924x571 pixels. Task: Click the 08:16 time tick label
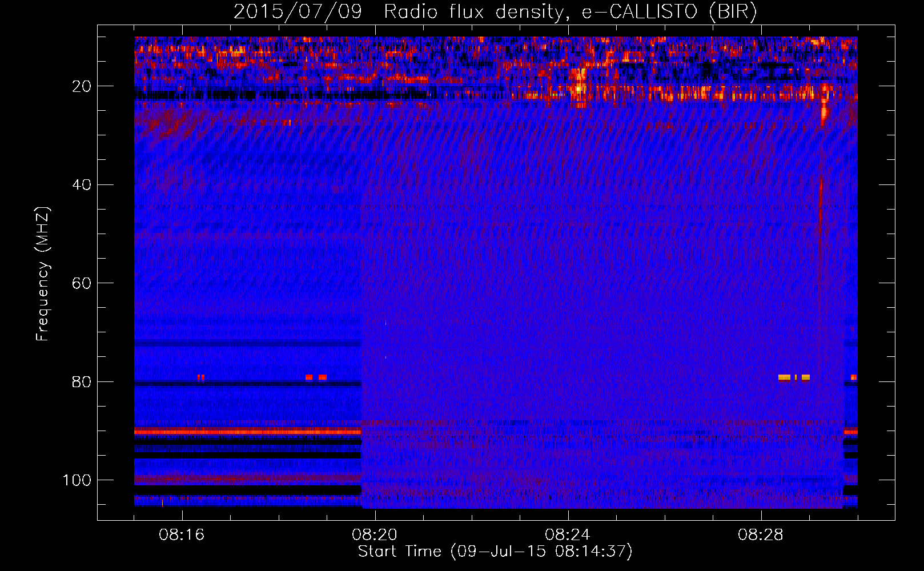pos(182,535)
